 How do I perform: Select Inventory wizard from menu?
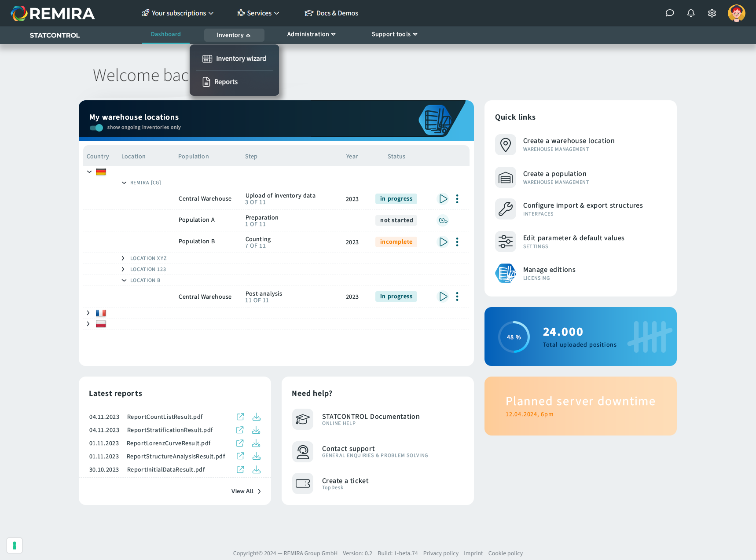[x=234, y=59]
